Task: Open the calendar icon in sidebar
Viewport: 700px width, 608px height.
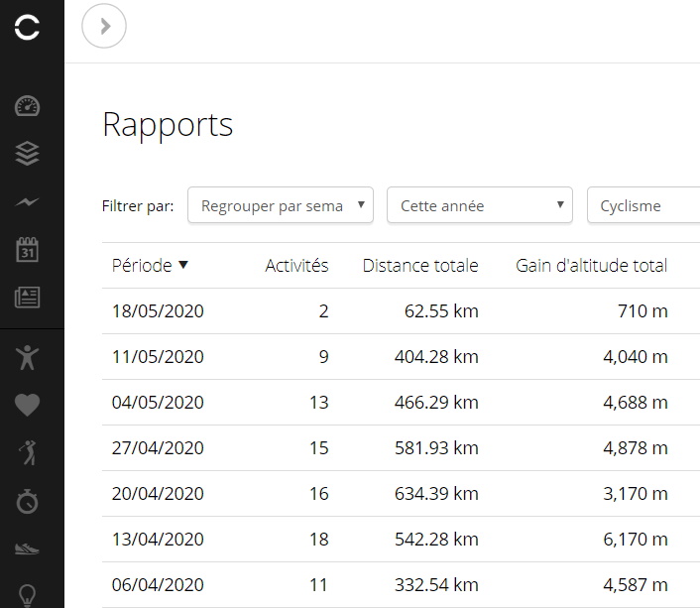Action: coord(28,249)
